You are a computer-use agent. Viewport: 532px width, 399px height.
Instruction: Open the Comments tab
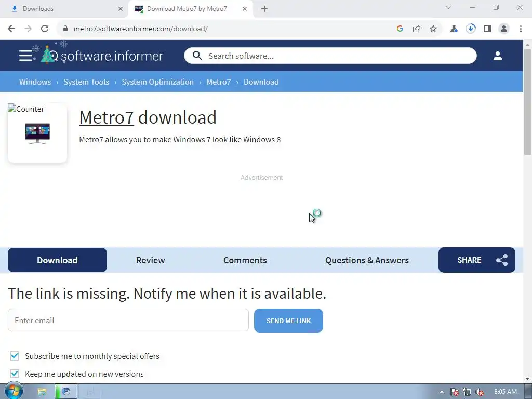[x=245, y=260]
